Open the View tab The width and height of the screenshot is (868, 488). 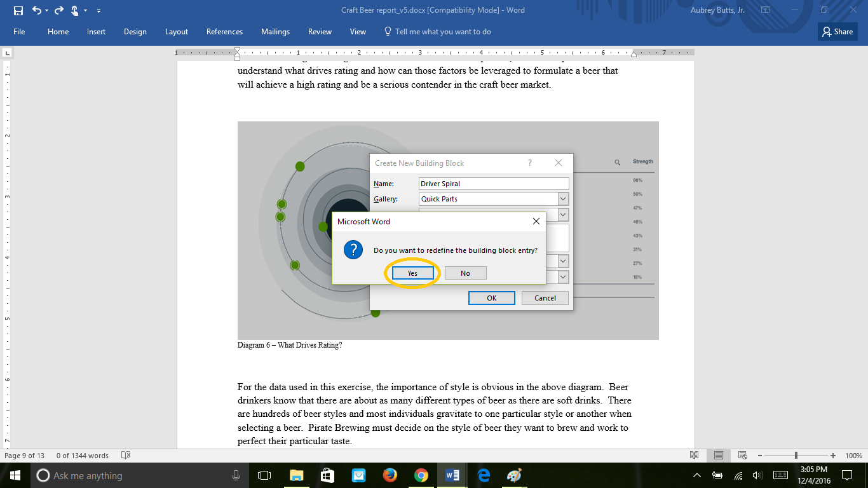[358, 32]
